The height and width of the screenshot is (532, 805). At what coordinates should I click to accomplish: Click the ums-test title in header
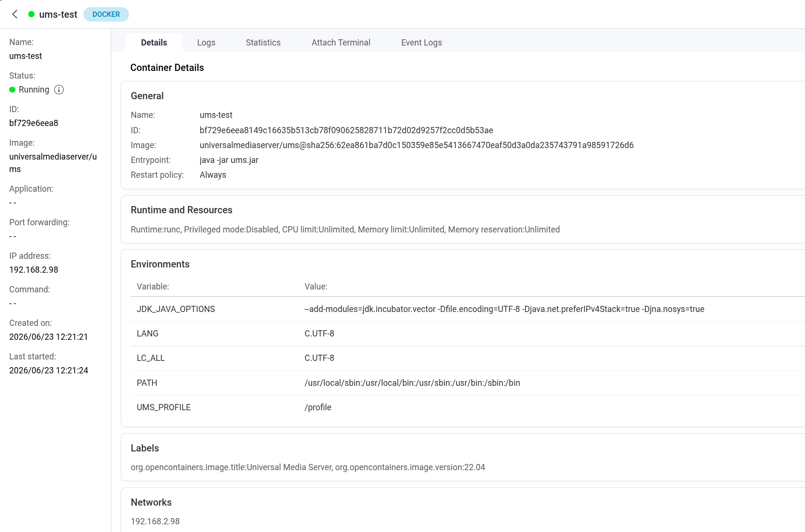point(58,14)
